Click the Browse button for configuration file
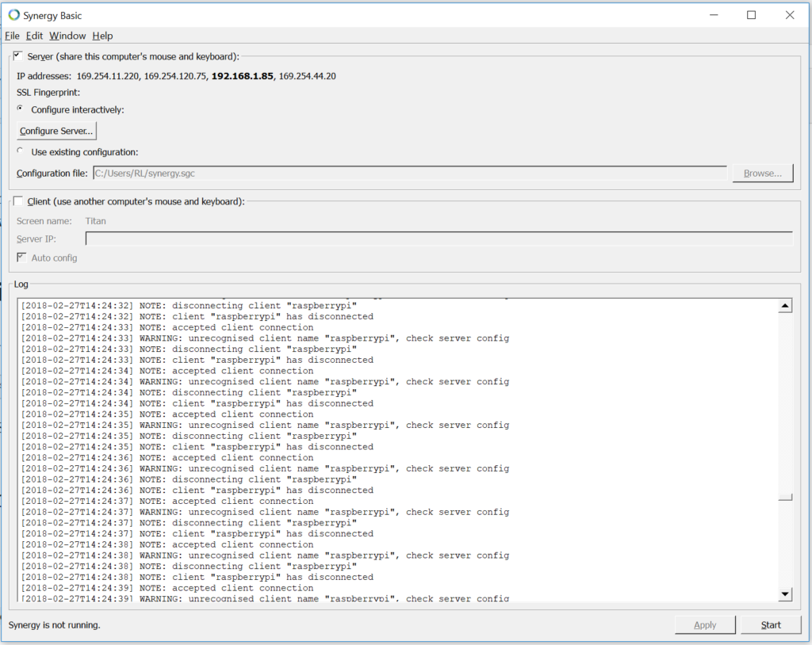This screenshot has width=812, height=645. tap(763, 174)
